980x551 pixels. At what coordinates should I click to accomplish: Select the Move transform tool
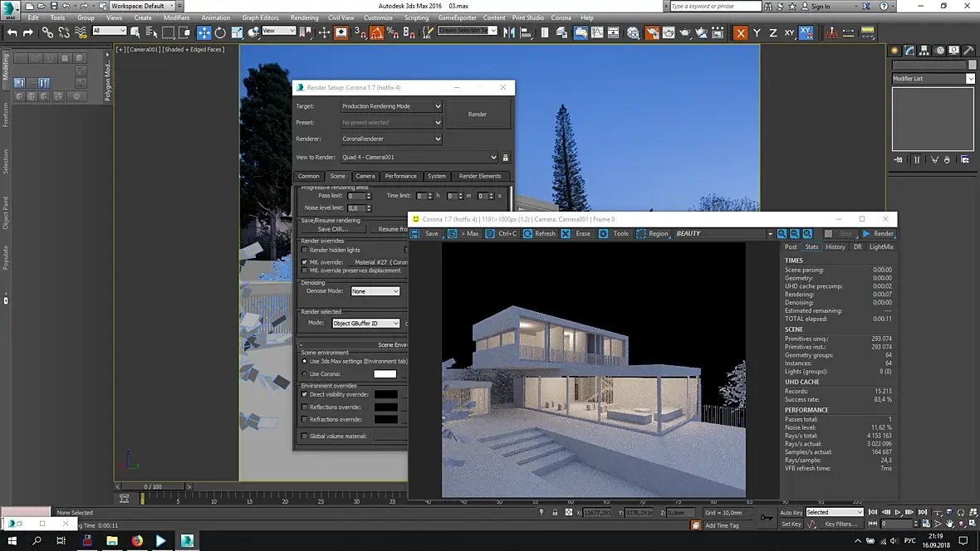click(x=203, y=33)
